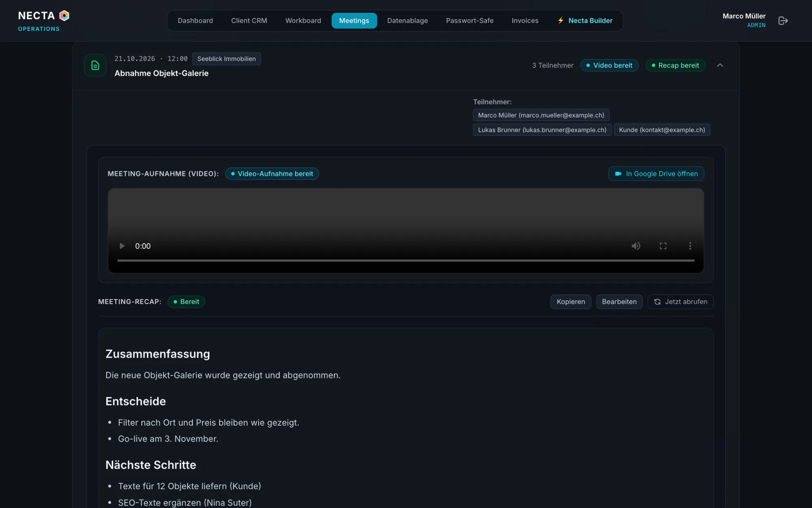Click the Seeblick Immobilien client tag

[227, 59]
